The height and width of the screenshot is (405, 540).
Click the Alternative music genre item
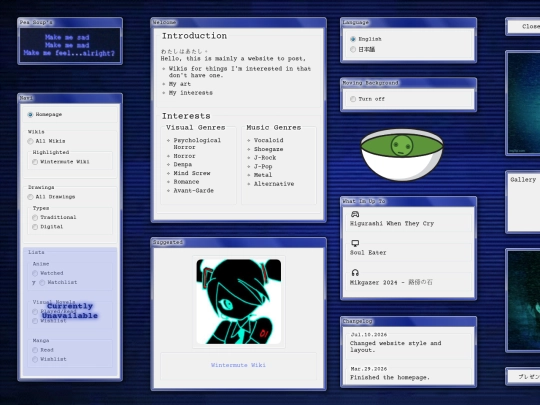274,184
